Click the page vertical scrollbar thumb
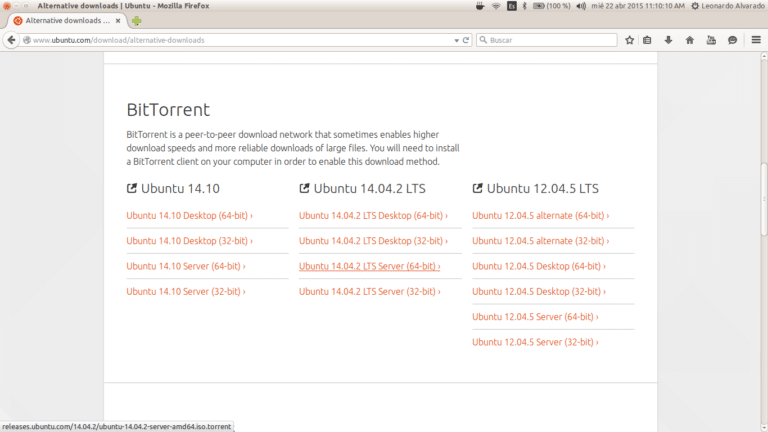Viewport: 768px width, 432px height. point(764,200)
